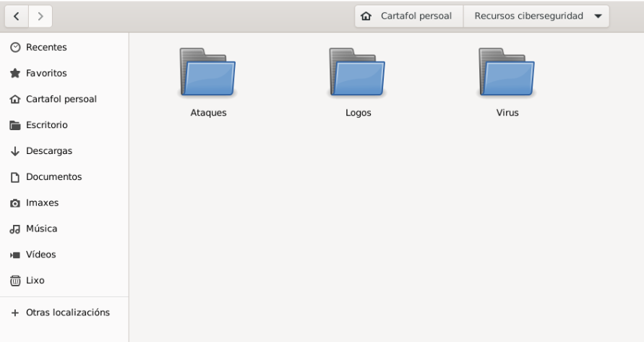Click the Cartafol persoal sidebar entry
Viewport: 644px width, 342px height.
61,99
